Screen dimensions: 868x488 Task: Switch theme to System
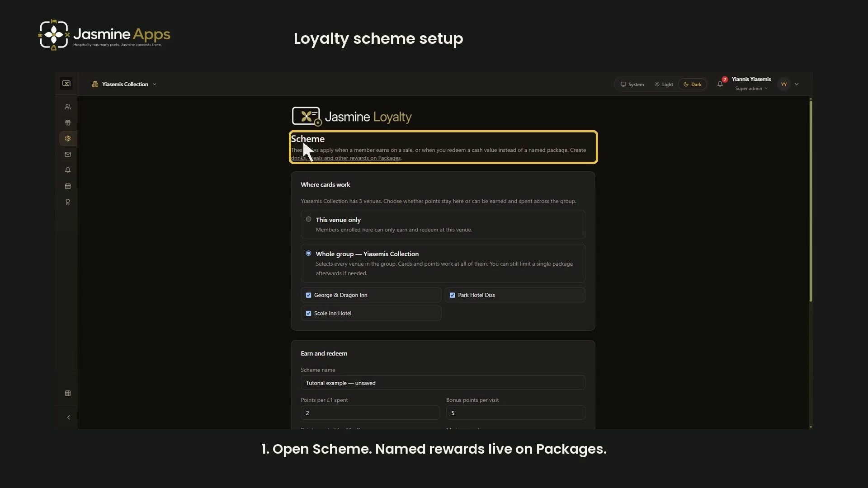coord(632,84)
